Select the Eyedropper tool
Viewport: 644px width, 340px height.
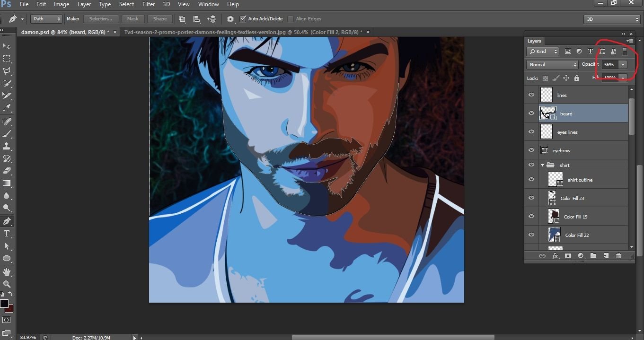[7, 108]
